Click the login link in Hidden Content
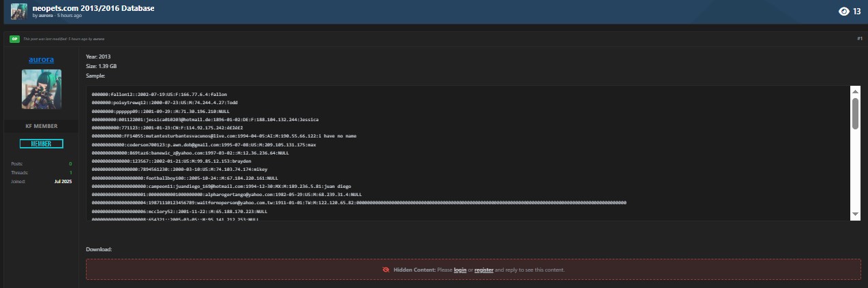Screen dimensions: 868x288 point(460,270)
